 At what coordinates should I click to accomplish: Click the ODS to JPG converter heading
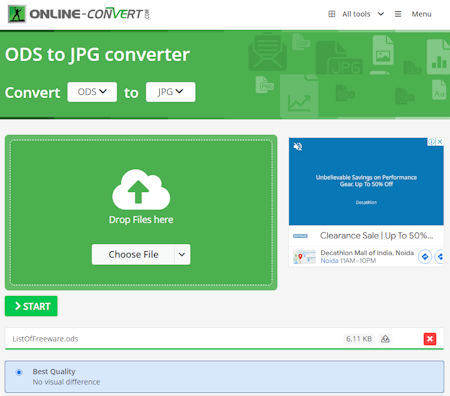[97, 54]
